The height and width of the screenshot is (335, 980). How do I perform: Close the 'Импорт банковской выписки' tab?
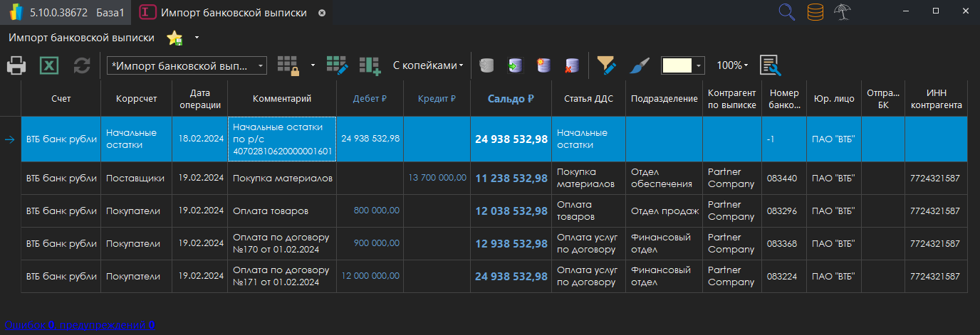[x=322, y=13]
